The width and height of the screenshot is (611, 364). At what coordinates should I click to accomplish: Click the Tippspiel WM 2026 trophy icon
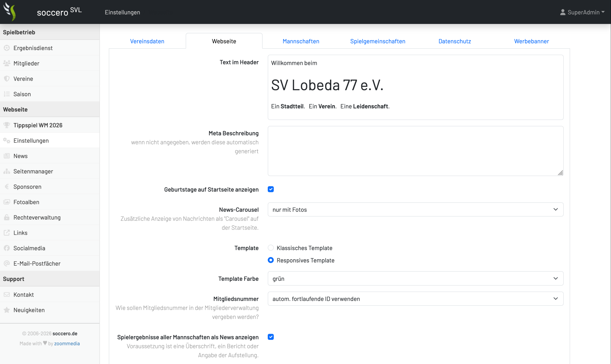point(7,125)
